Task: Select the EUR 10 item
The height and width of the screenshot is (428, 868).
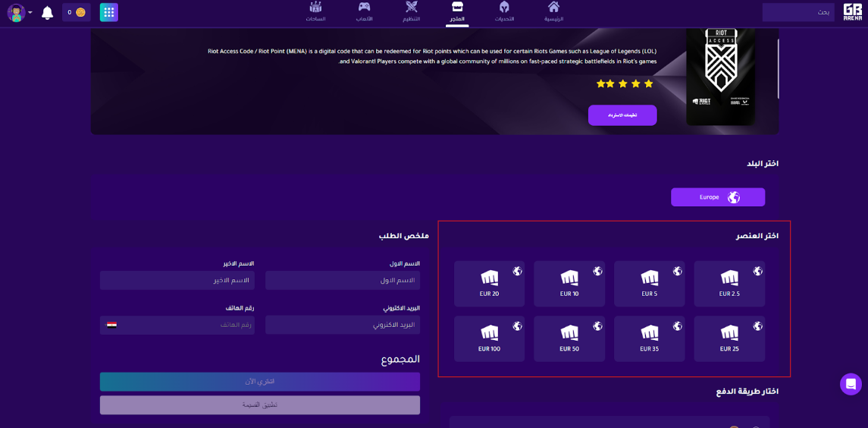Action: (x=569, y=283)
